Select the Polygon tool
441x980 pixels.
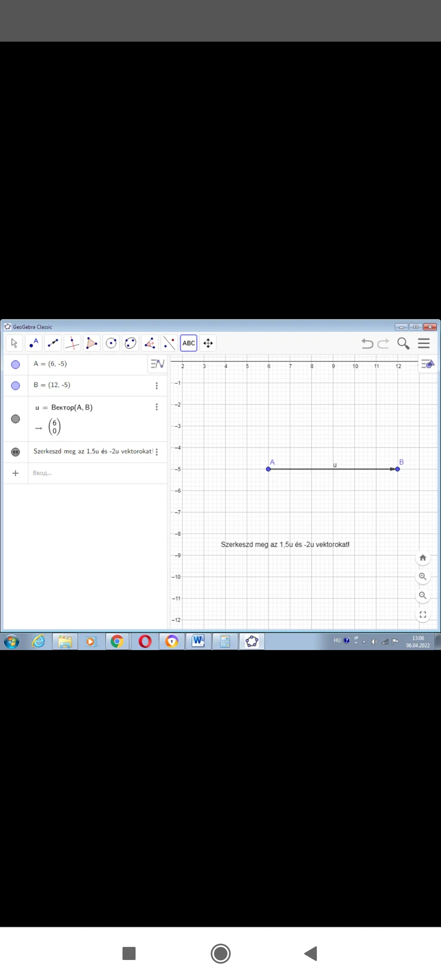(92, 343)
